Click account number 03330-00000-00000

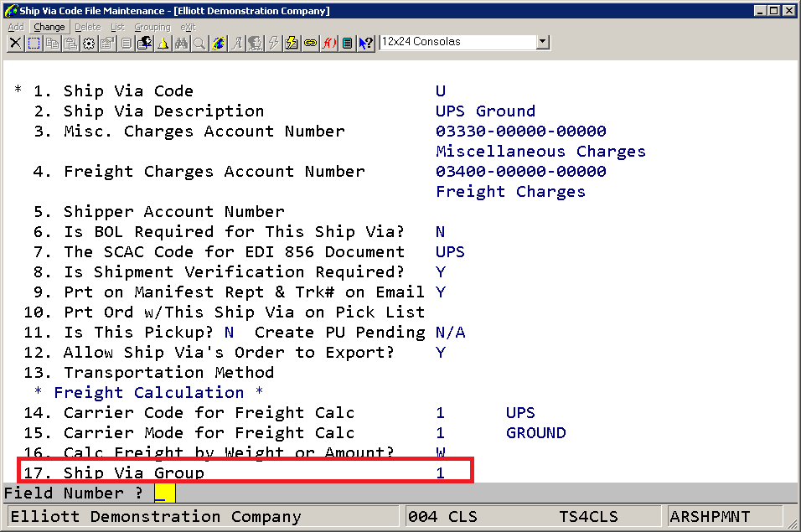click(520, 132)
